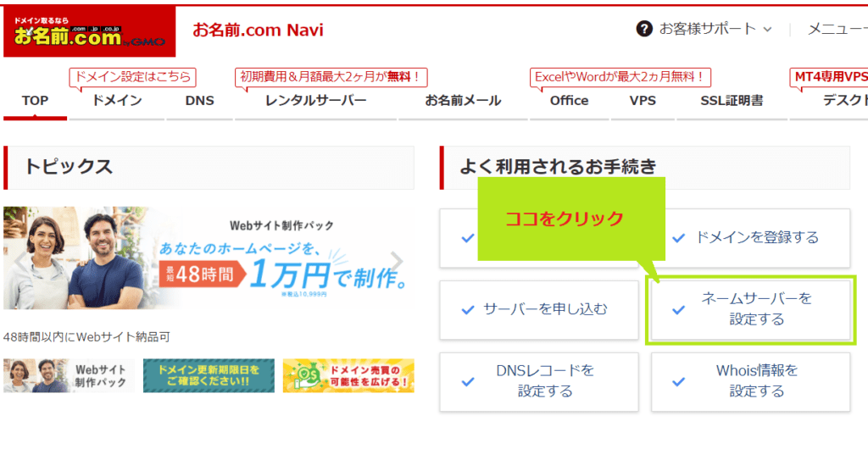This screenshot has height=449, width=868.
Task: Select the Webサイト制作パック small thumbnail
Action: pos(70,376)
